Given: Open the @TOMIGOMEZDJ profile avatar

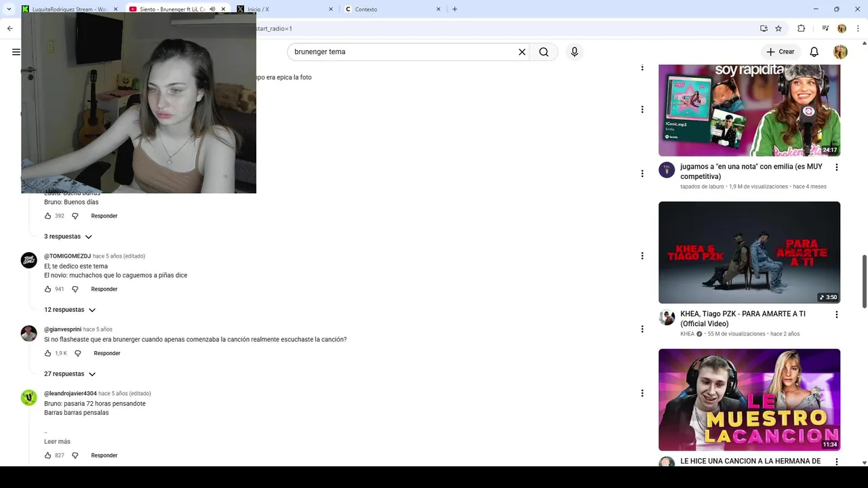Looking at the screenshot, I should tap(28, 260).
